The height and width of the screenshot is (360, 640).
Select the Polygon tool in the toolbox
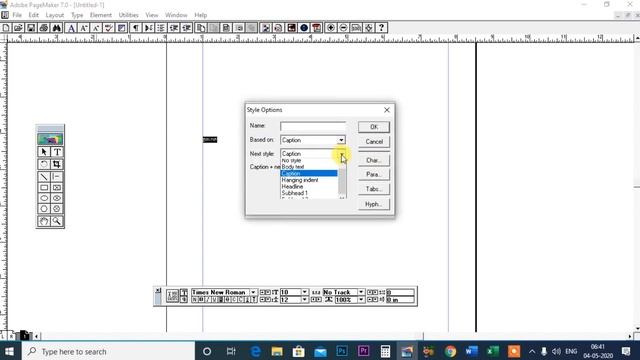point(44,209)
